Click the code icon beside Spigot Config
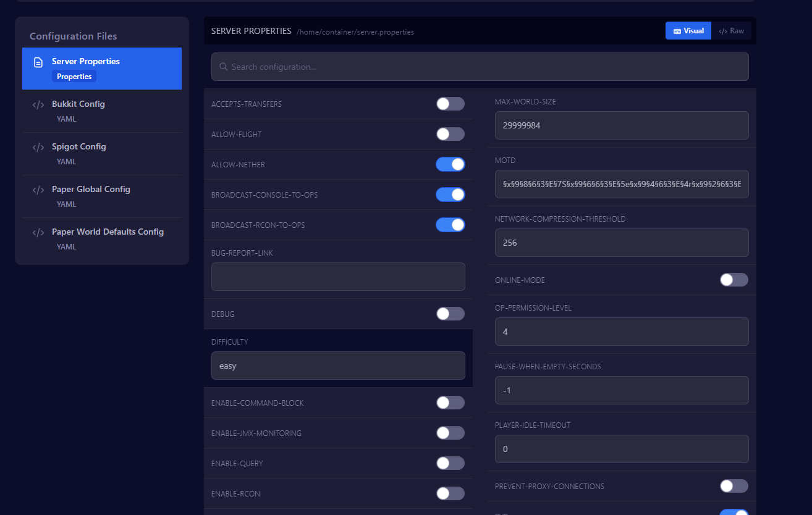This screenshot has height=515, width=812. [x=38, y=148]
